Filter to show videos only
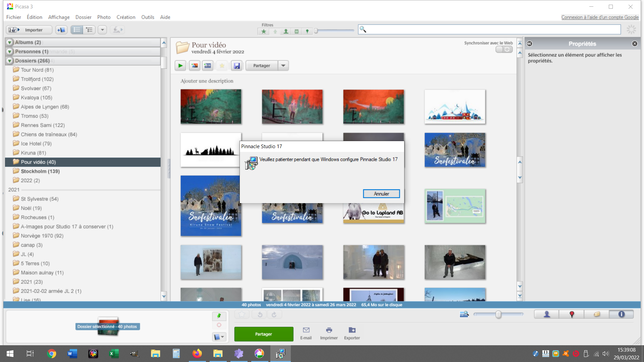Image resolution: width=644 pixels, height=362 pixels. (297, 32)
